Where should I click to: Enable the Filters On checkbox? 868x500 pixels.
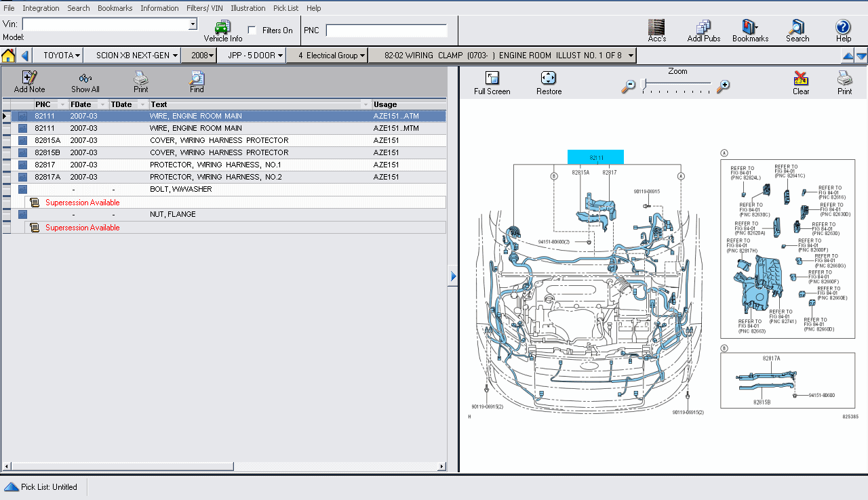pos(252,30)
